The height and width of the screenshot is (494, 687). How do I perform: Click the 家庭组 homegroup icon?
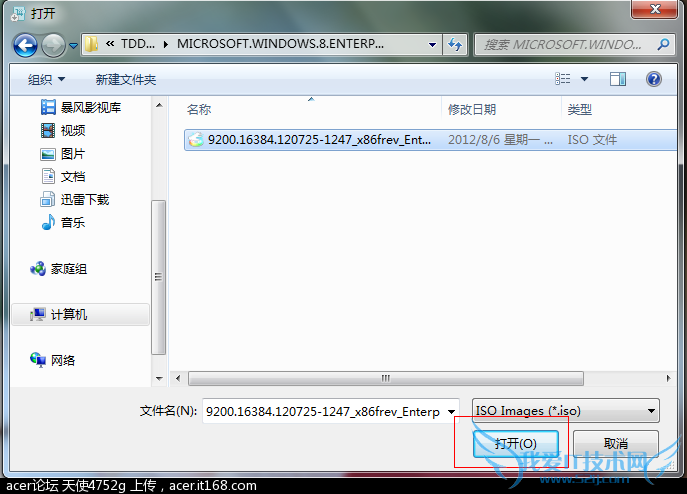pyautogui.click(x=38, y=268)
